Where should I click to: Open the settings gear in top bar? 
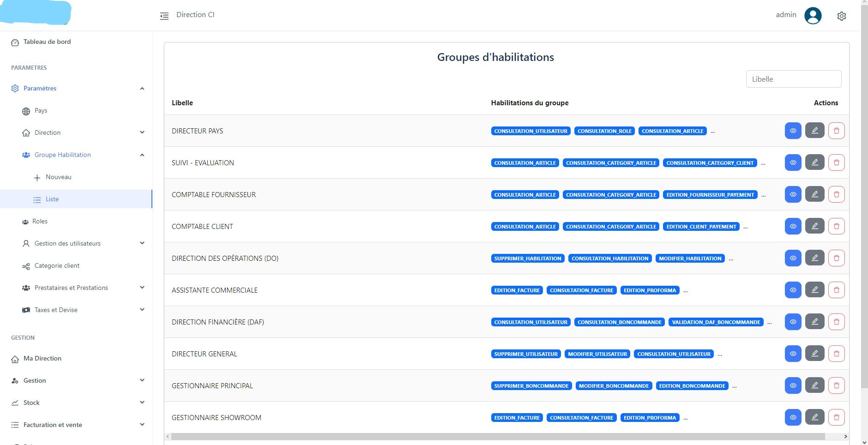841,16
